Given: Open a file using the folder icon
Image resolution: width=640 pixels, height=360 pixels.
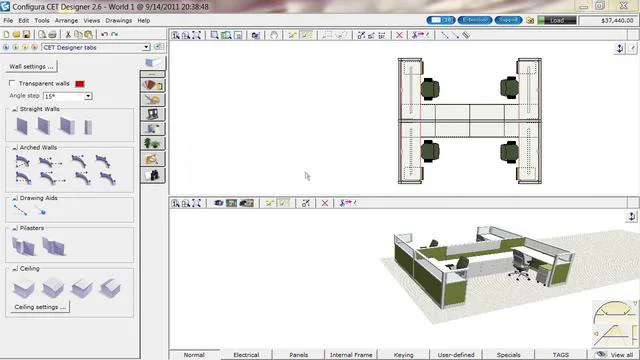Looking at the screenshot, I should click(x=16, y=35).
